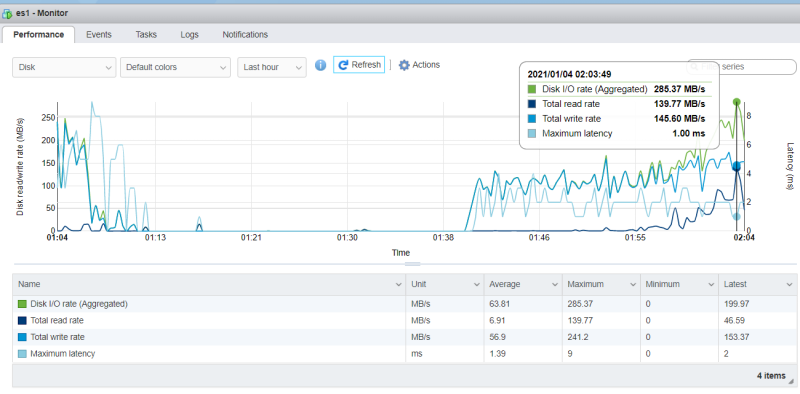
Task: Click the Filter series search field
Action: click(x=741, y=67)
